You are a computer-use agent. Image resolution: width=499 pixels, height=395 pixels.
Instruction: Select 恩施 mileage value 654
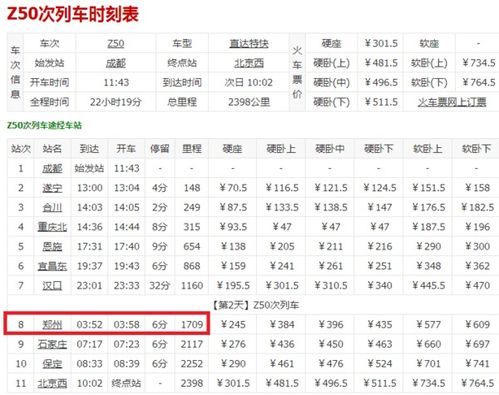192,247
